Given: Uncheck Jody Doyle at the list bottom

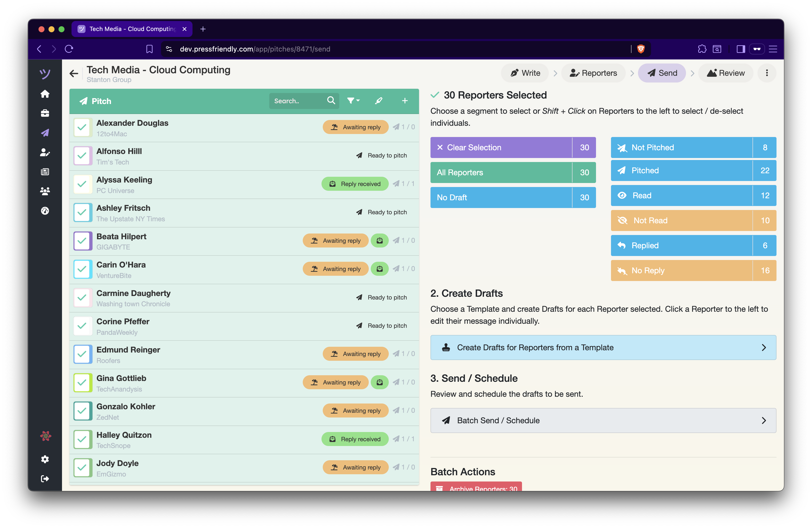Looking at the screenshot, I should [82, 467].
